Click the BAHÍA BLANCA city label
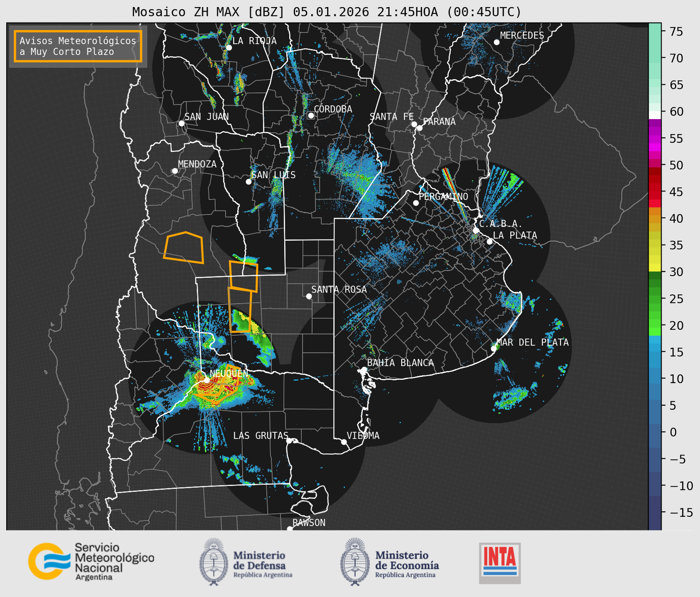This screenshot has width=700, height=597. [x=400, y=363]
